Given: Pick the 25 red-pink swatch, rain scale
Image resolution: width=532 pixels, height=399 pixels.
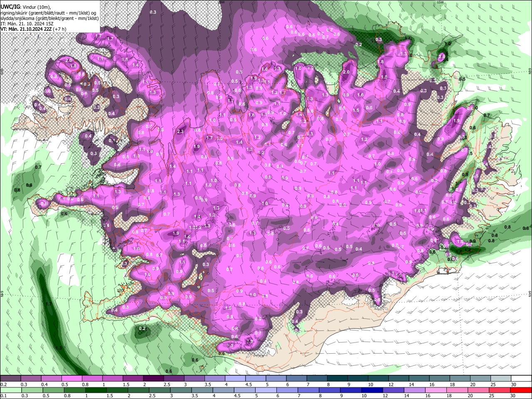Looking at the screenshot, I should 500,390.
